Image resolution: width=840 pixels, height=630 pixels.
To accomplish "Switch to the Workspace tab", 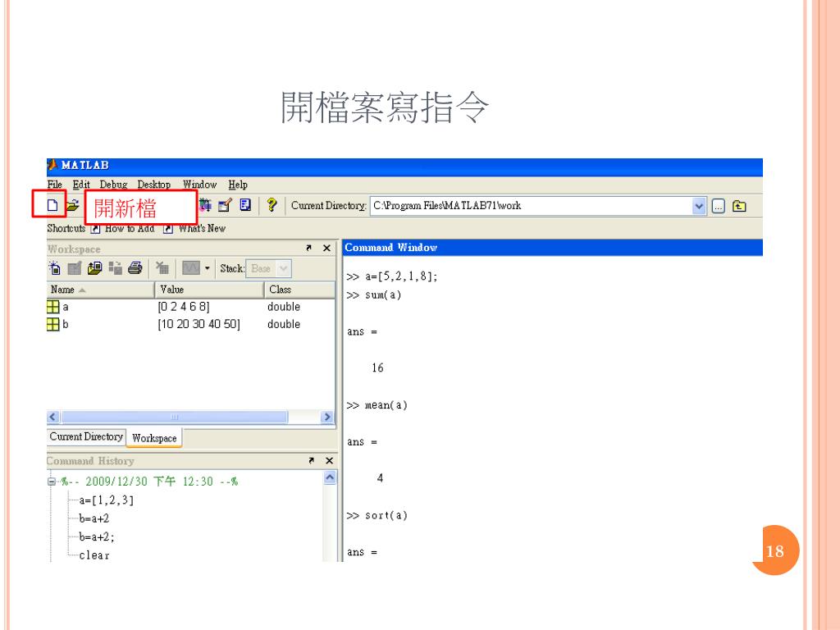I will [154, 438].
